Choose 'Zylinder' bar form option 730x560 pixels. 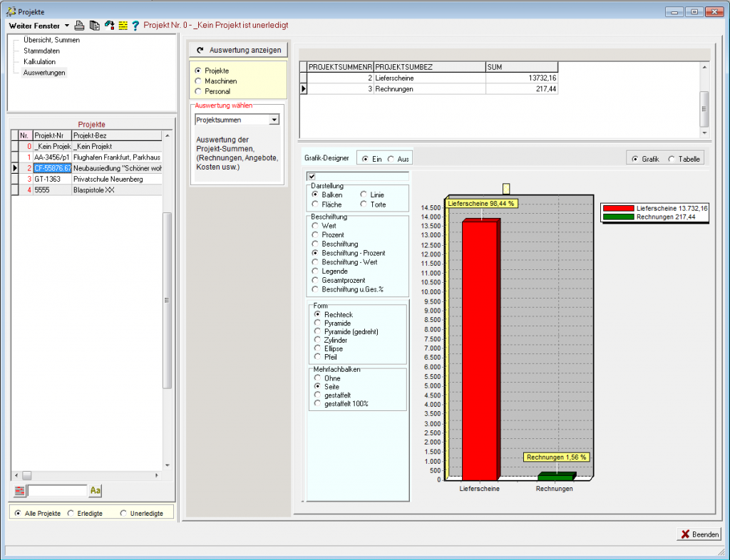click(318, 341)
